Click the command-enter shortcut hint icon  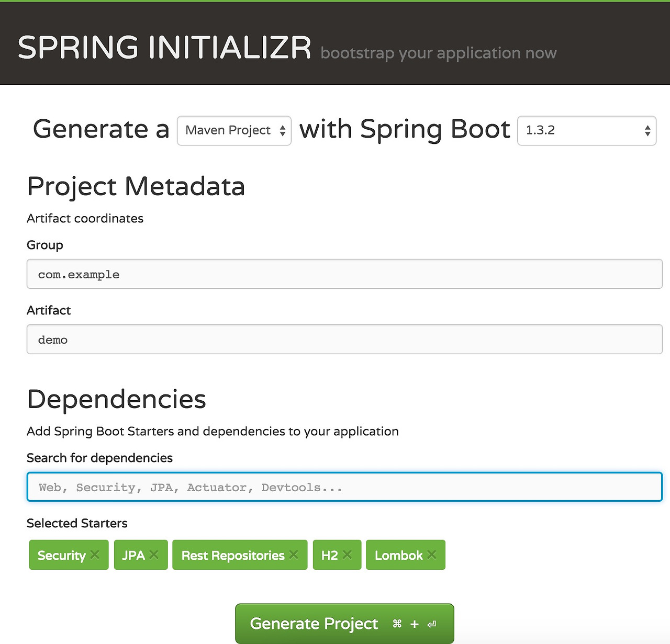[x=414, y=624]
